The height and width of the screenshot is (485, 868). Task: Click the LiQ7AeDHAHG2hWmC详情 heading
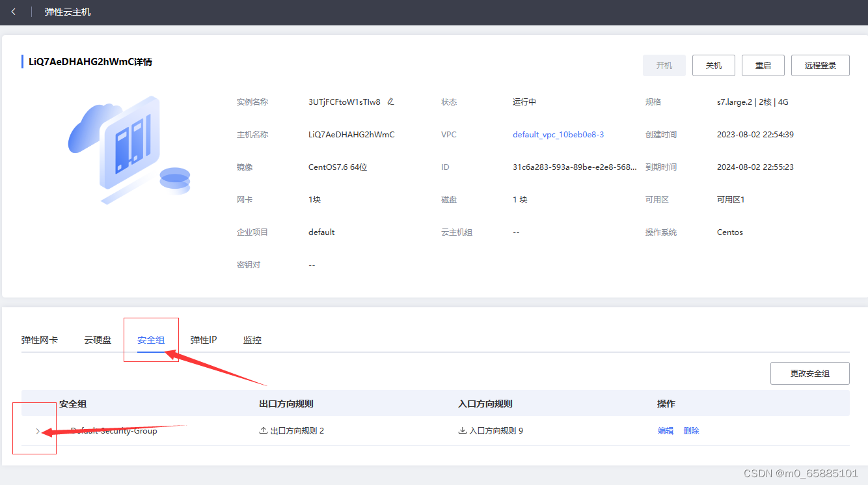tap(90, 62)
